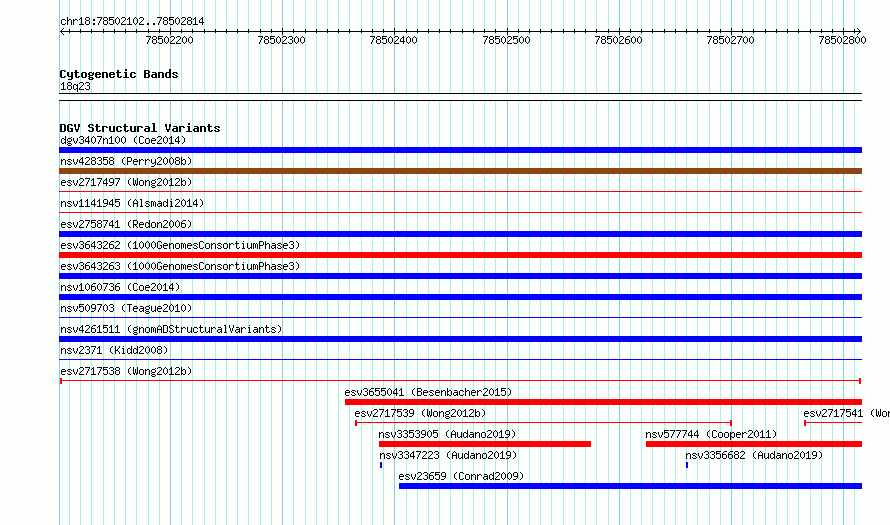Screen dimensions: 890x525
Task: Select the 18q23 cytogenetic band label
Action: click(x=75, y=86)
